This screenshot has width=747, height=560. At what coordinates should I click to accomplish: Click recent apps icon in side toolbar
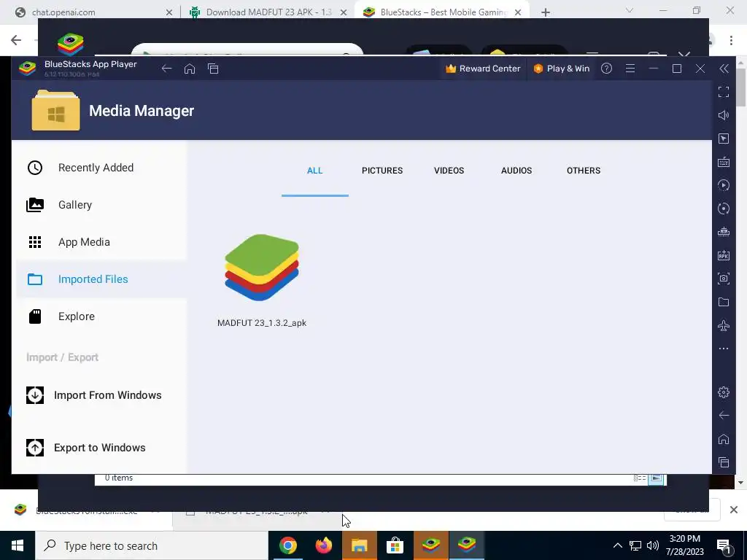(724, 462)
